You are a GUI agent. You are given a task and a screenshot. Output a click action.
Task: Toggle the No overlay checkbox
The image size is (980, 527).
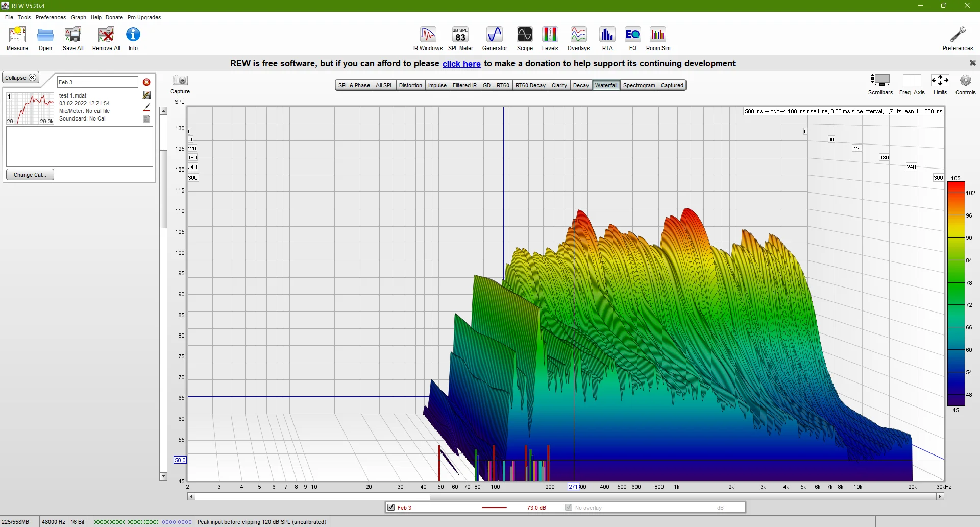[x=569, y=507]
